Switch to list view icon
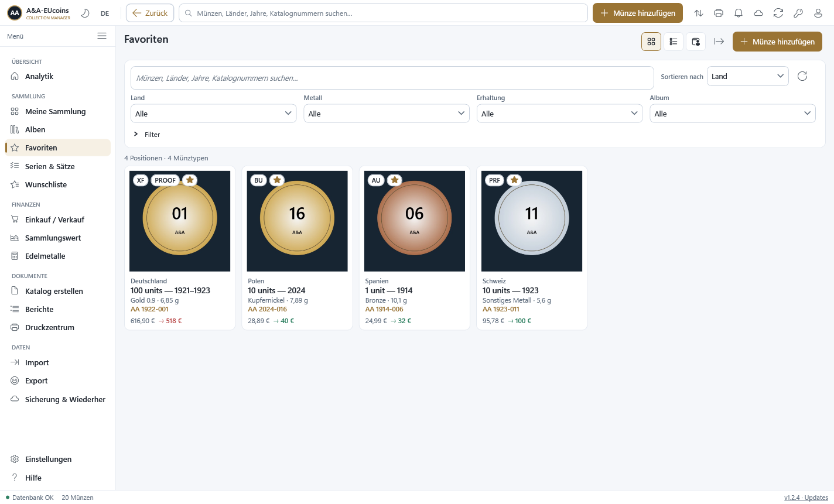This screenshot has width=834, height=504. [x=674, y=42]
